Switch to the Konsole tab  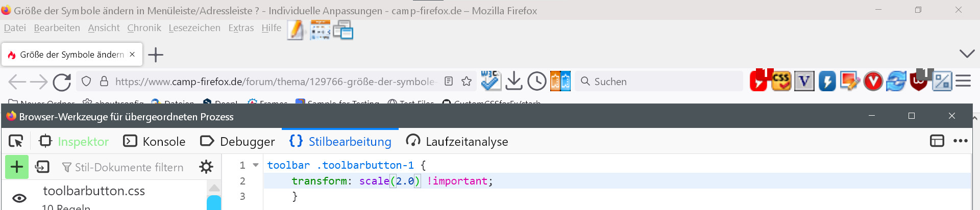click(x=154, y=141)
